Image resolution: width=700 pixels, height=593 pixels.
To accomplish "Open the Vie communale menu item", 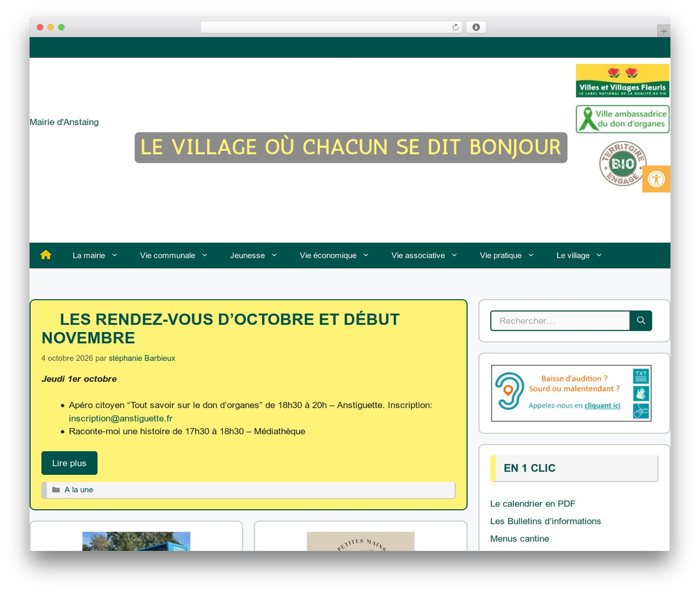I will (x=167, y=255).
